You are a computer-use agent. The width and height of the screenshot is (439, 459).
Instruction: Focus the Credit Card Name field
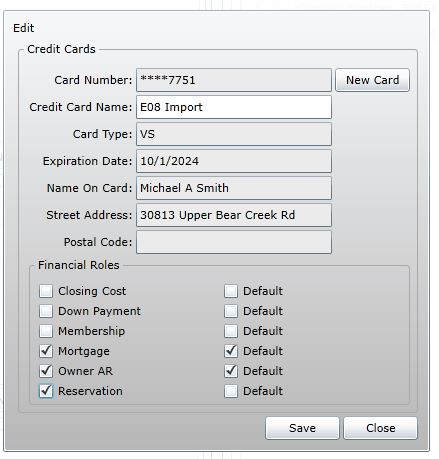point(234,107)
